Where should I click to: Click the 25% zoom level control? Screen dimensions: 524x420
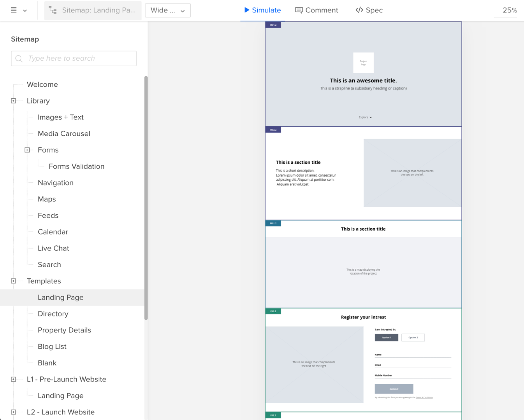click(x=510, y=10)
